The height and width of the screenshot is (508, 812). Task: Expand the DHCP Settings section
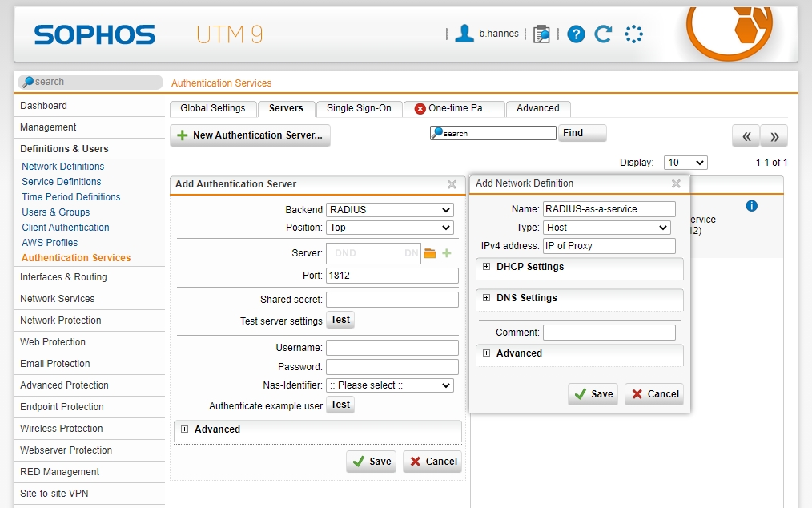pyautogui.click(x=486, y=267)
